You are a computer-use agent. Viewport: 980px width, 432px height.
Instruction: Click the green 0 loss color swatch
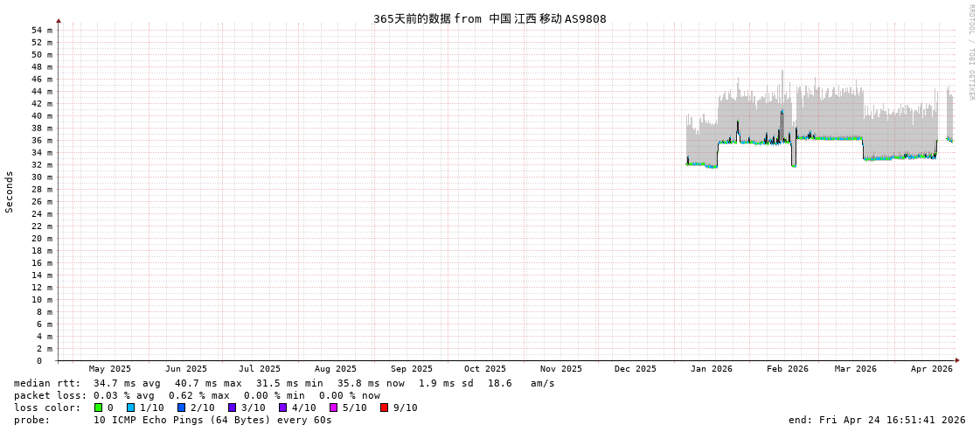coord(98,408)
